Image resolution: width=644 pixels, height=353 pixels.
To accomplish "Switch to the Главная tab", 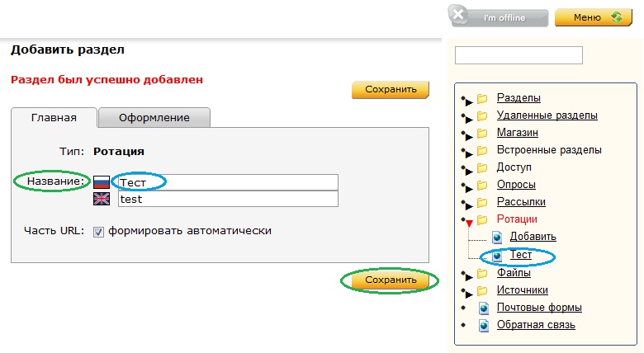I will (54, 118).
